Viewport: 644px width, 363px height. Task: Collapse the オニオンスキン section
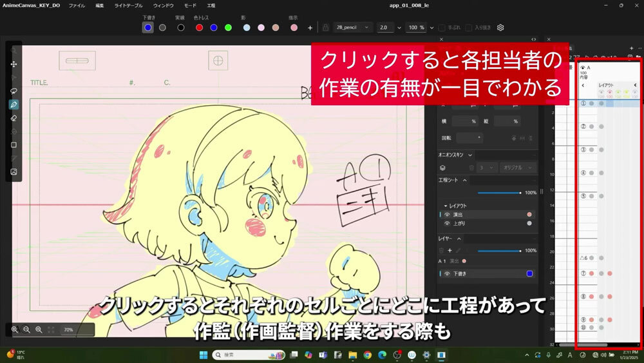(x=470, y=155)
